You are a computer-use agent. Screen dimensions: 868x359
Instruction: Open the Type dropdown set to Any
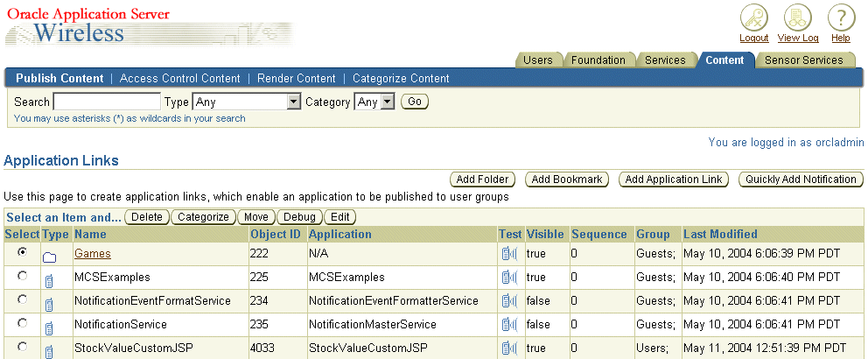point(247,102)
